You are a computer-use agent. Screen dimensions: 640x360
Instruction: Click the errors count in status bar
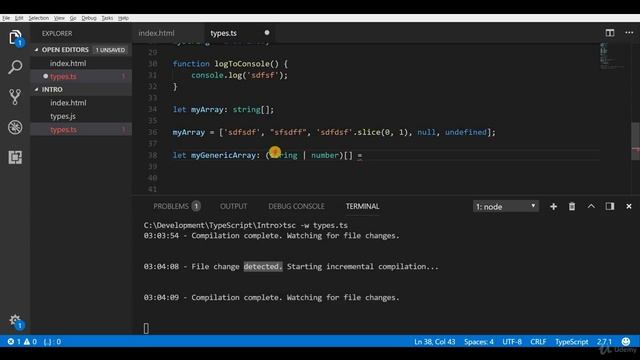click(13, 342)
